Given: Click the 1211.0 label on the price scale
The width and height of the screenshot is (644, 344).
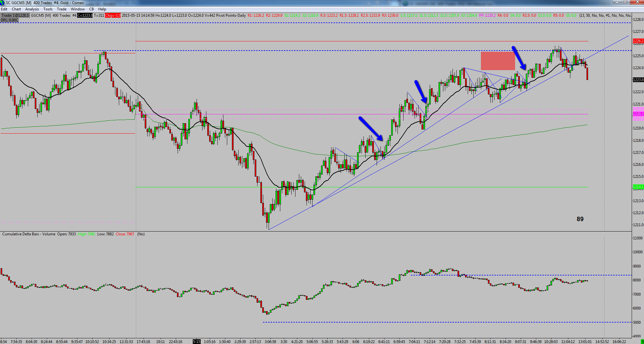Looking at the screenshot, I should [638, 225].
